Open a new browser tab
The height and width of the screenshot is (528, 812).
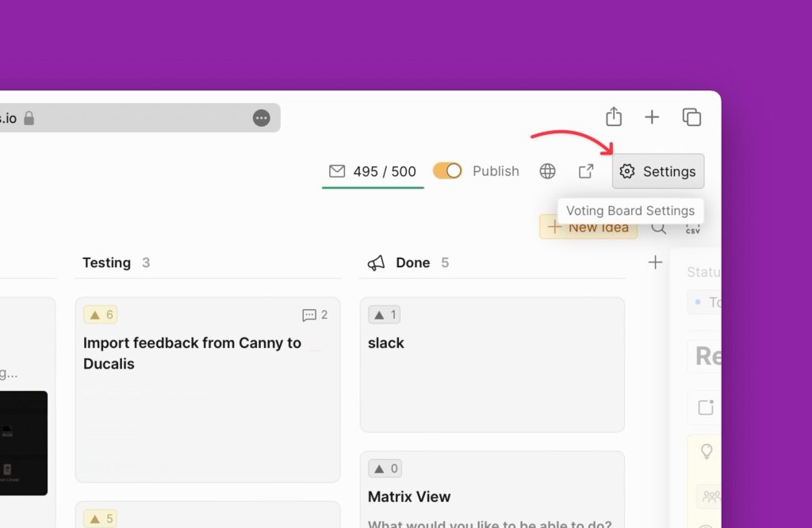pos(652,117)
